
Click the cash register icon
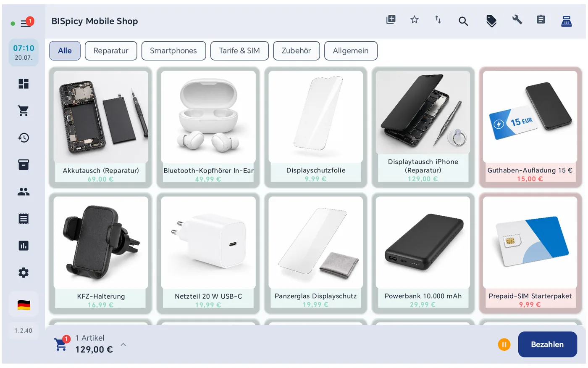[567, 21]
